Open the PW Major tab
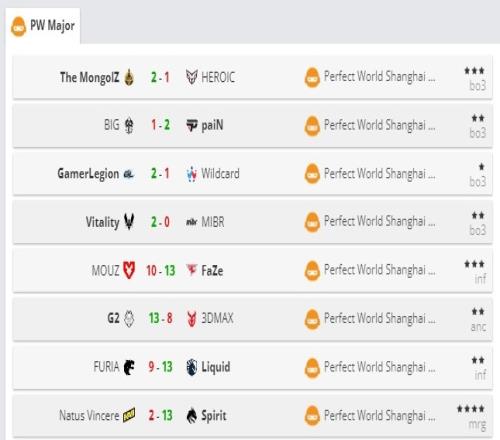Image resolution: width=500 pixels, height=440 pixels. [43, 26]
